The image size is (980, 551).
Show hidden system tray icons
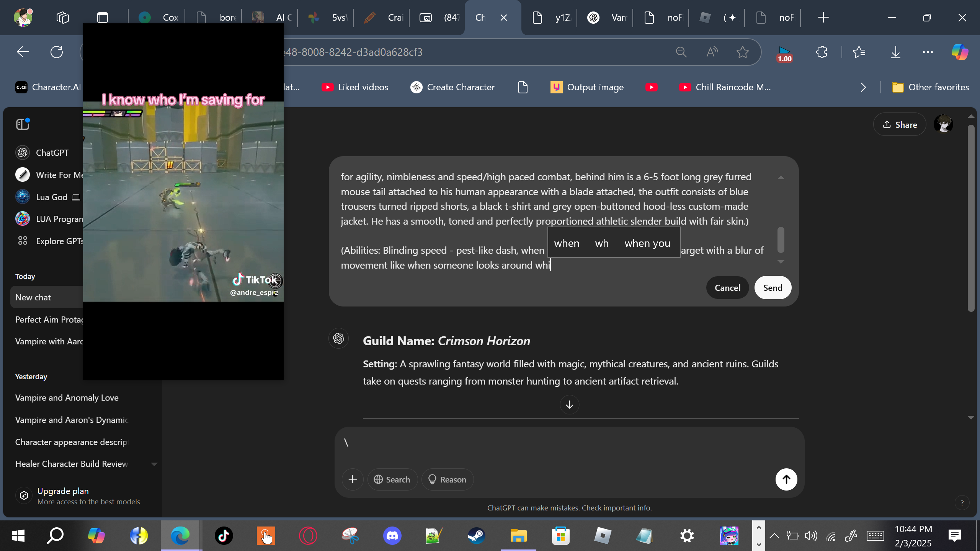pyautogui.click(x=774, y=536)
